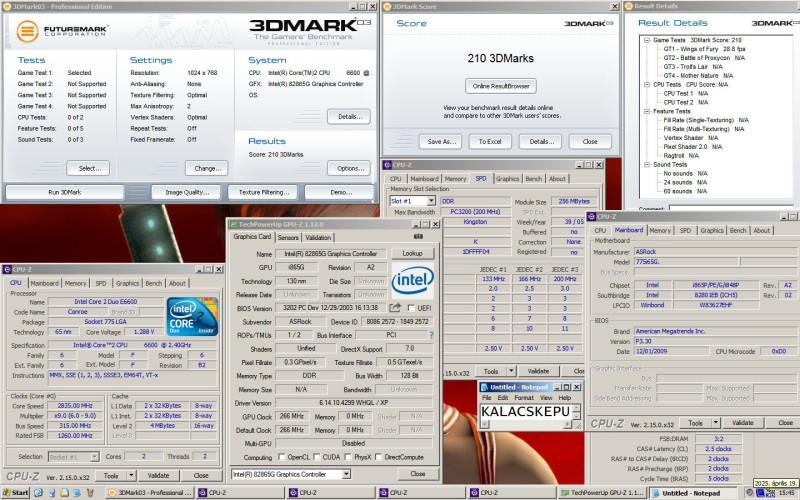Click the Intel vendor logo in GPU-Z

pos(412,280)
